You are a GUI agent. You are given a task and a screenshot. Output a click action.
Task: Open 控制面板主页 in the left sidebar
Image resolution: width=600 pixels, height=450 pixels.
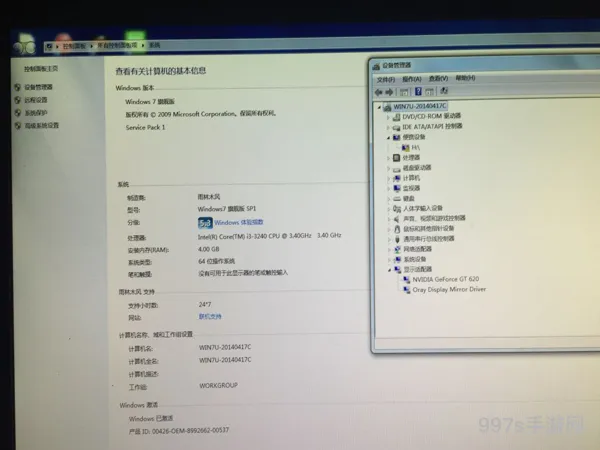[41, 69]
